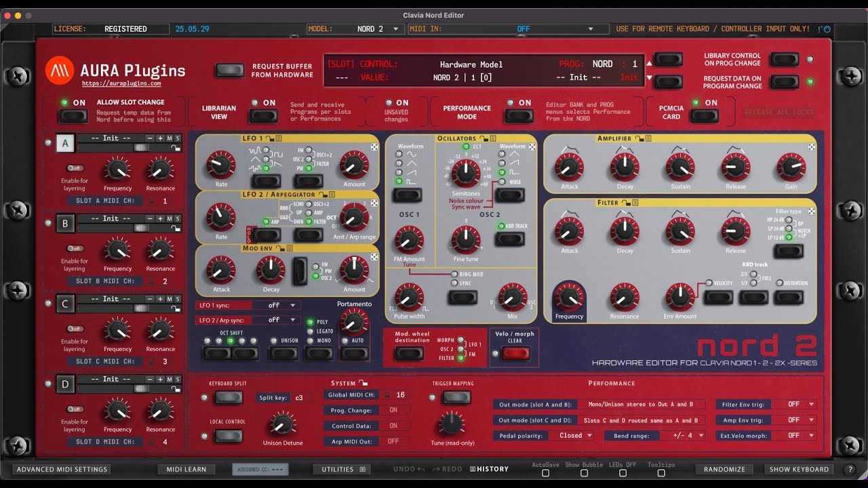Screen dimensions: 868x488
Task: Mute Slot A with the M button
Action: tap(170, 138)
